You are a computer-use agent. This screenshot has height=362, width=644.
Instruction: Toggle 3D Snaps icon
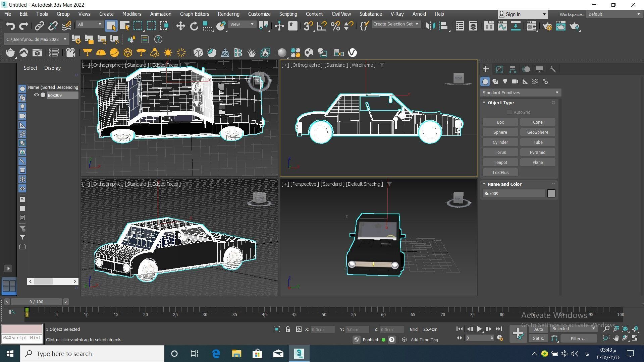tap(308, 26)
